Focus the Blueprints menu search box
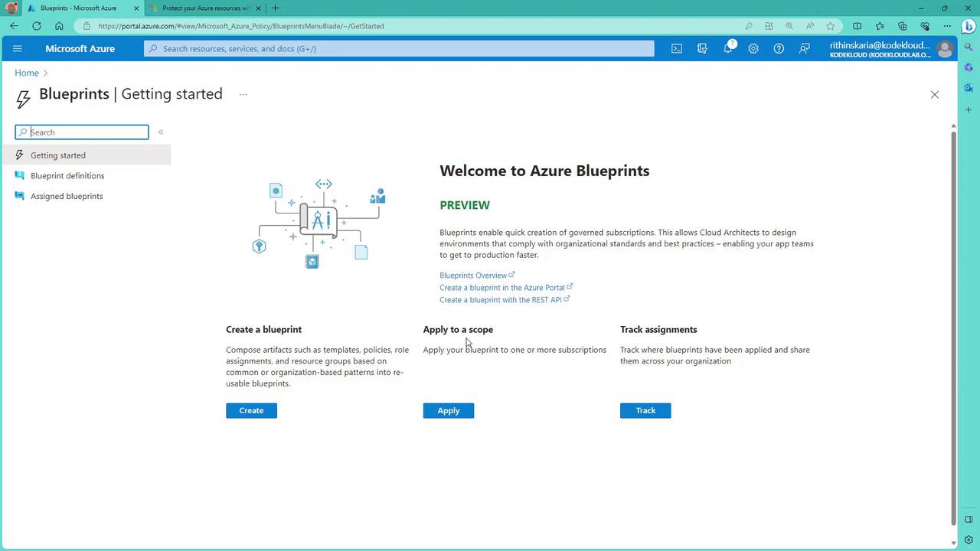The image size is (980, 551). tap(82, 132)
